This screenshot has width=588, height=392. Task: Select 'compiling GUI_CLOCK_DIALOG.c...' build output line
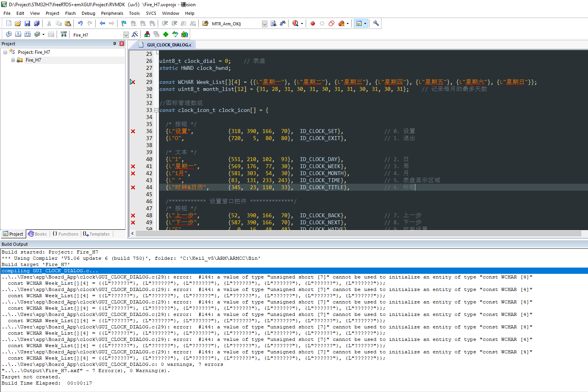pyautogui.click(x=294, y=271)
